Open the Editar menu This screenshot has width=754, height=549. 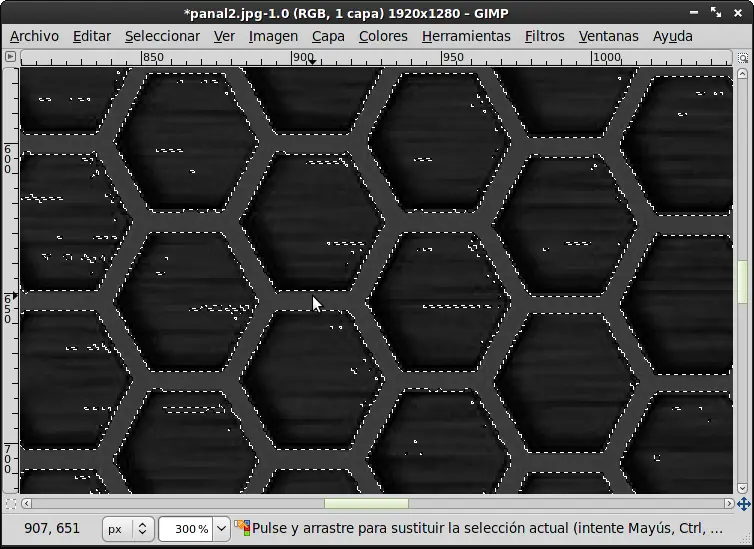[x=92, y=37]
